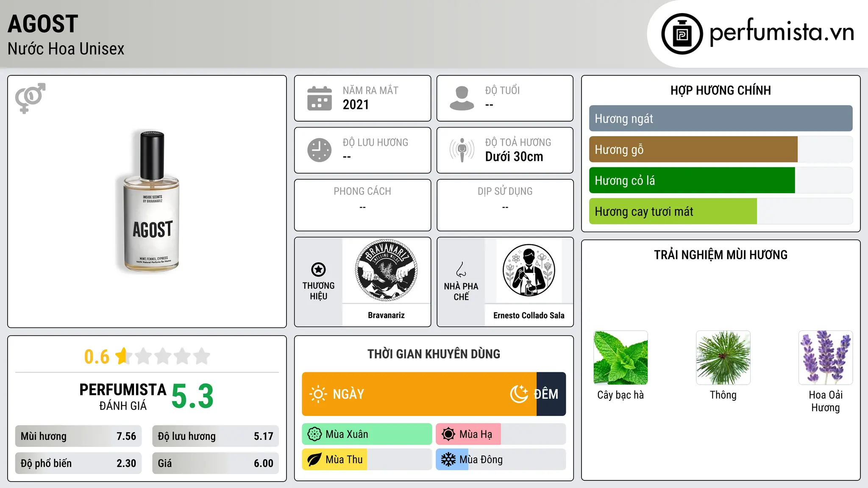Image resolution: width=868 pixels, height=488 pixels.
Task: Click the sillage icon beside Độ toả hương
Action: tap(462, 150)
